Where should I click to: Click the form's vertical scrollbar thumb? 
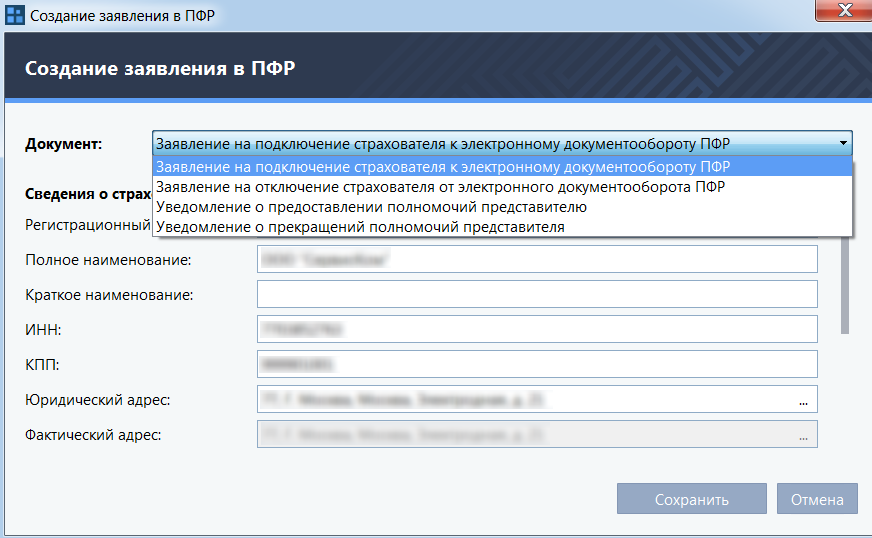[845, 285]
